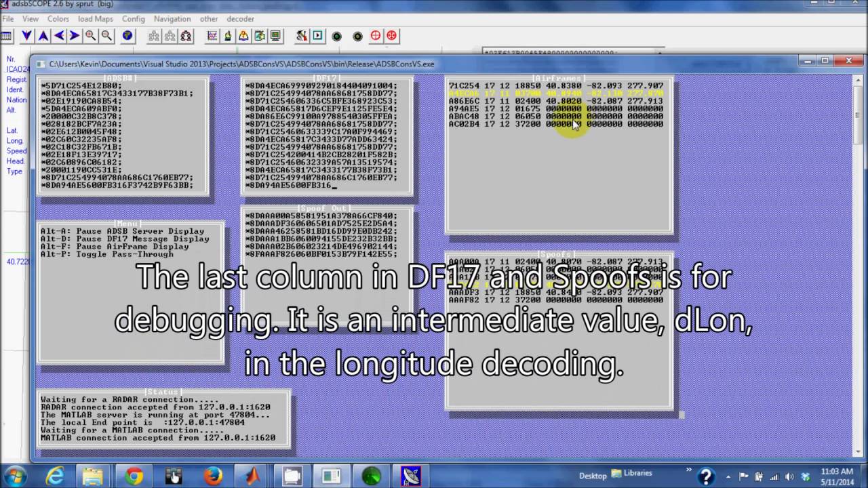Open File Explorer folder from taskbar
The height and width of the screenshot is (488, 868).
[x=94, y=476]
